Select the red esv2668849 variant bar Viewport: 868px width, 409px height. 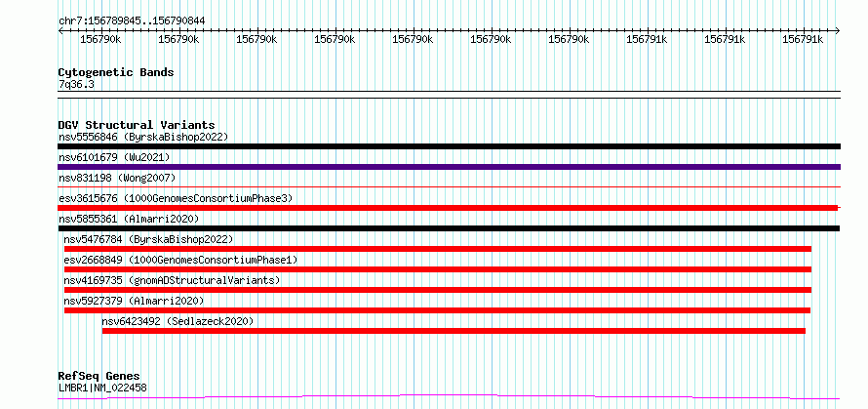[x=438, y=269]
